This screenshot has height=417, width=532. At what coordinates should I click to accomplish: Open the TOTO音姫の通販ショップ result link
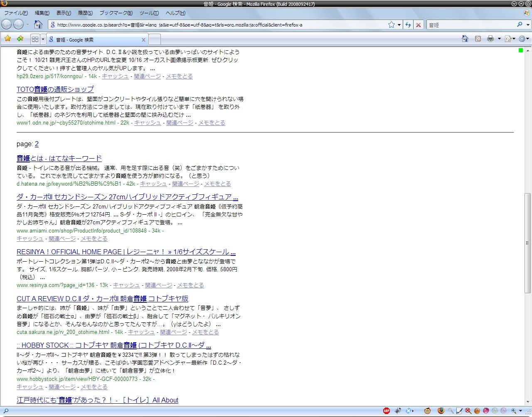(55, 89)
